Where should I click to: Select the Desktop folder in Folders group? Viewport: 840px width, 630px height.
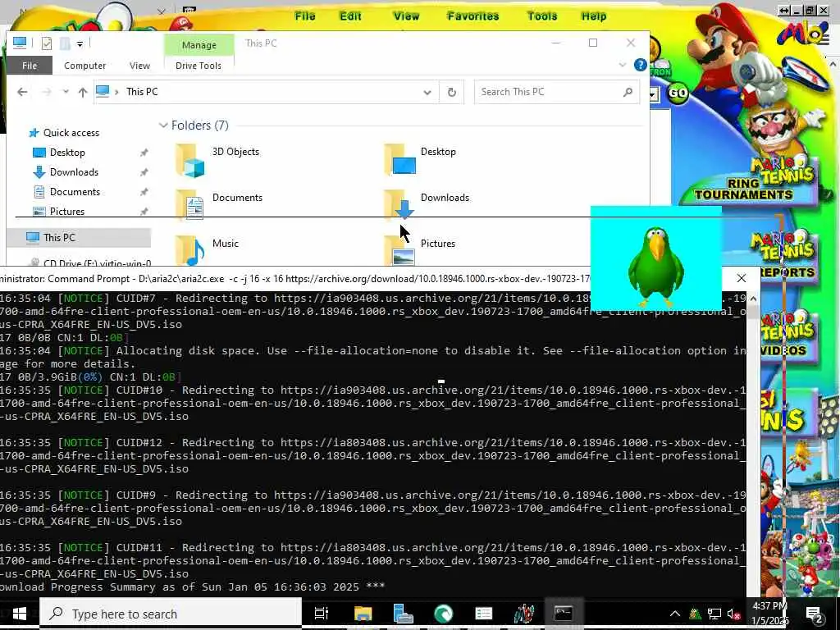(x=421, y=159)
